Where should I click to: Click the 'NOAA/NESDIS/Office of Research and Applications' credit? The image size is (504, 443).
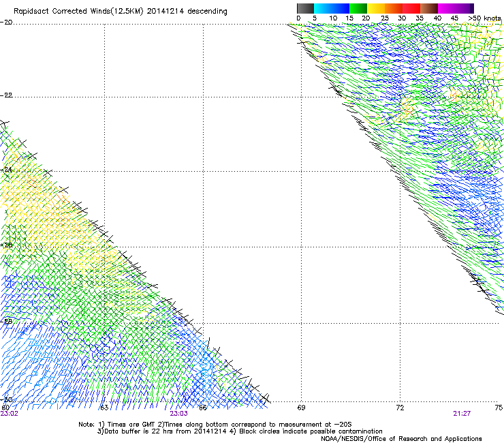coord(401,439)
